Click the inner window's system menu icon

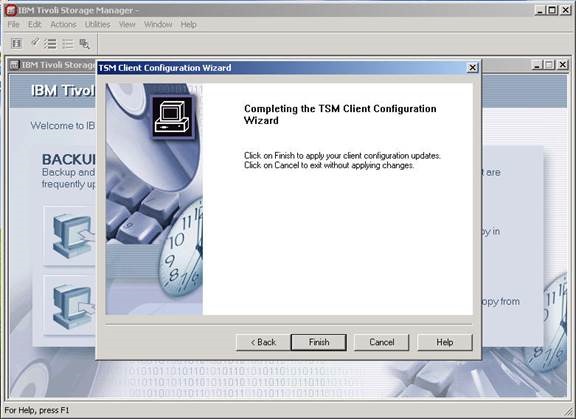pos(14,65)
